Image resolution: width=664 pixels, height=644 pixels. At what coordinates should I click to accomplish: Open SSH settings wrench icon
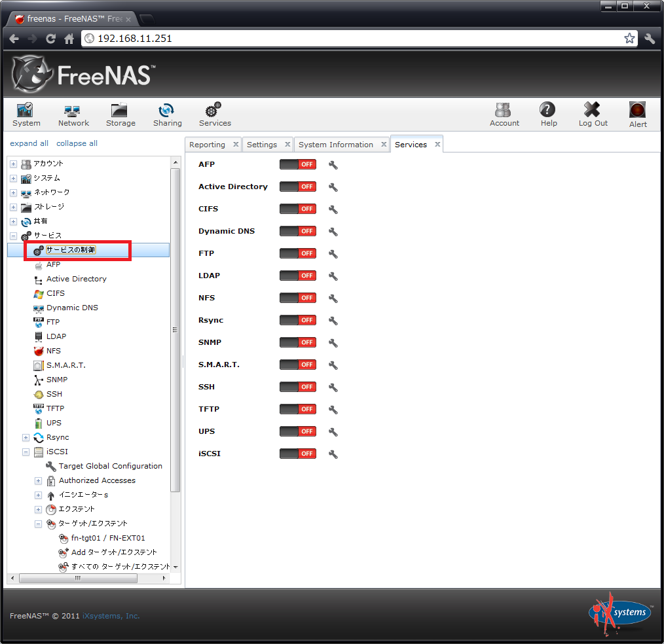tap(333, 387)
